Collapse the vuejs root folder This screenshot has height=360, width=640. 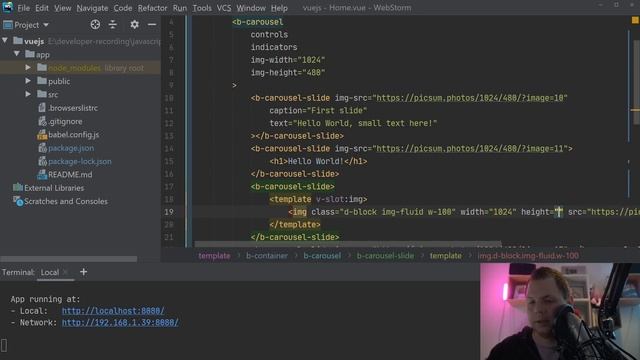[5, 41]
